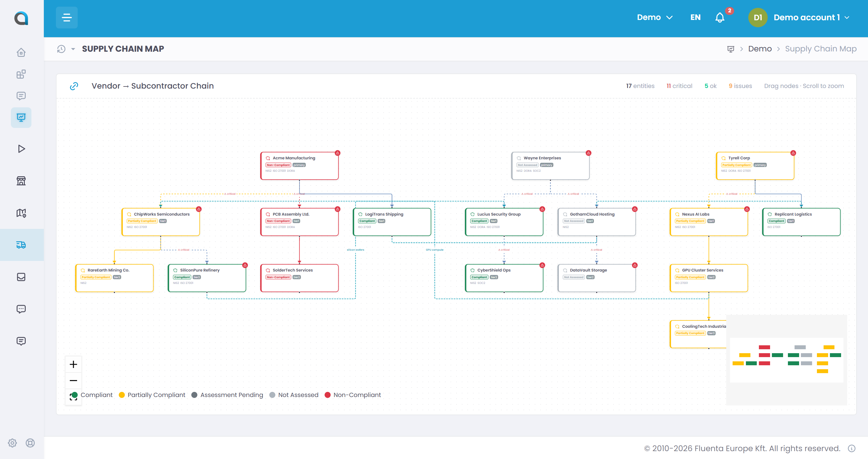Select the GPU Cluster Services node
The height and width of the screenshot is (459, 868).
coord(709,278)
